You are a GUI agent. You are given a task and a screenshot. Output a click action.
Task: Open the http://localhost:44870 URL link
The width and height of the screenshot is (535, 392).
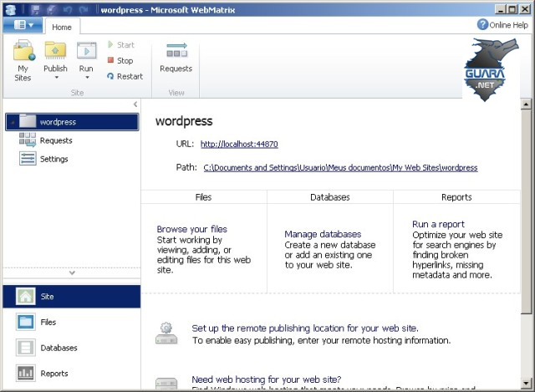tap(239, 144)
